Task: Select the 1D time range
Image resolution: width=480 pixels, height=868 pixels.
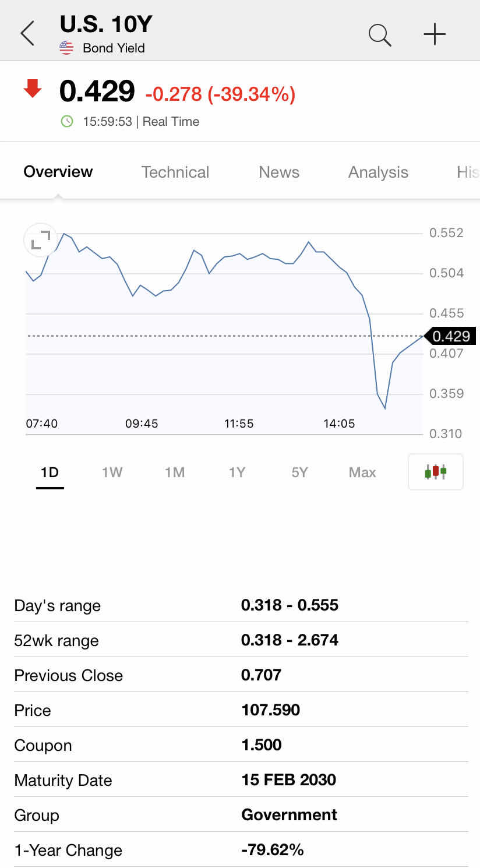Action: click(50, 472)
